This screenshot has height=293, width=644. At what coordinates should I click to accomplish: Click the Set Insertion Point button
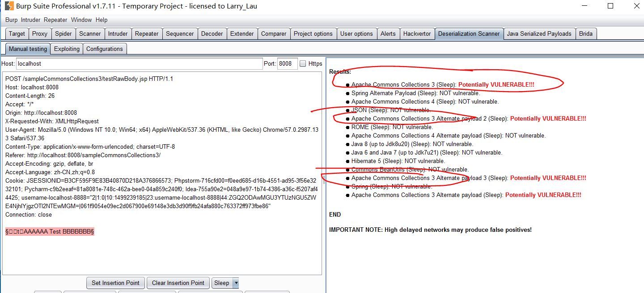(x=115, y=283)
